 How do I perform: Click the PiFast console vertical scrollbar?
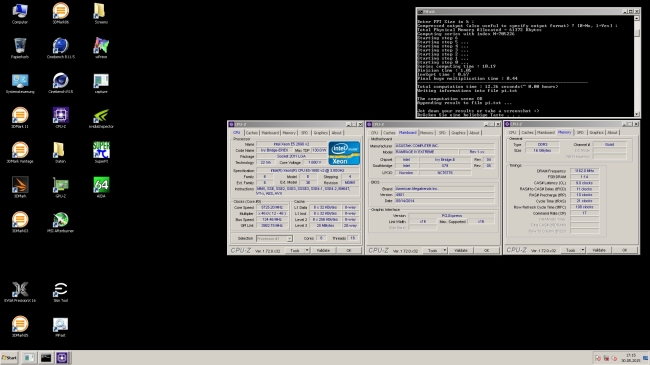637,66
